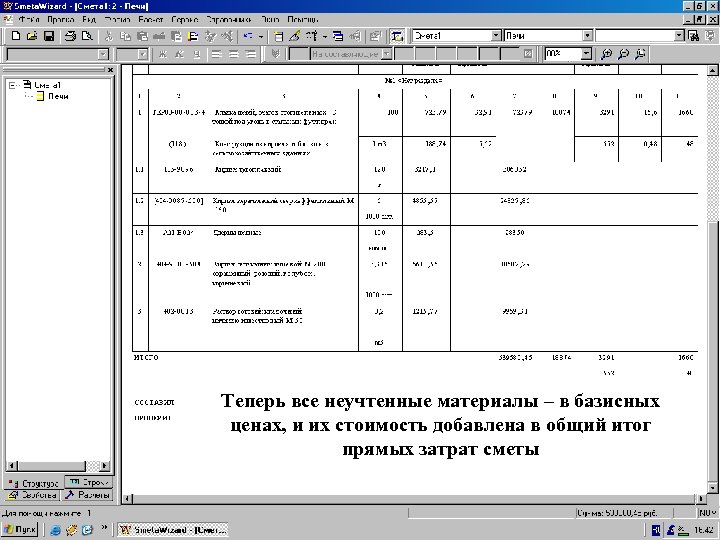Click the Copy icon in the toolbar
Viewport: 720px width, 540px height.
click(125, 36)
